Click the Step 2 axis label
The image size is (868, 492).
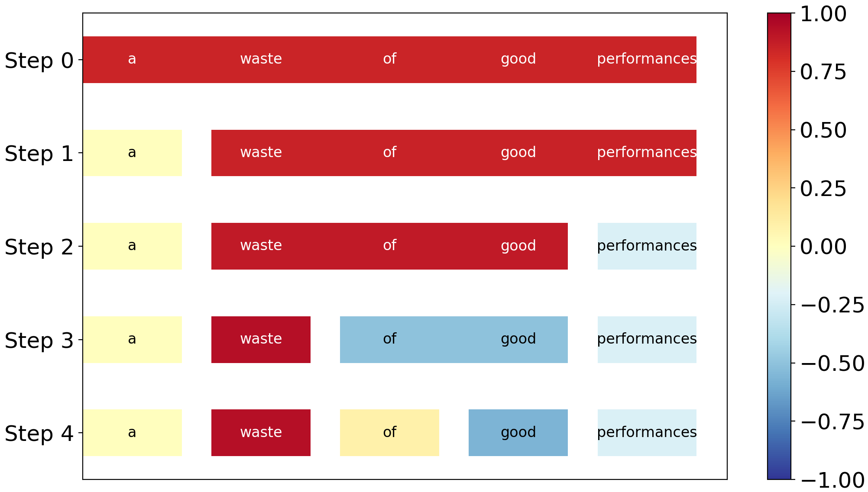pos(39,247)
